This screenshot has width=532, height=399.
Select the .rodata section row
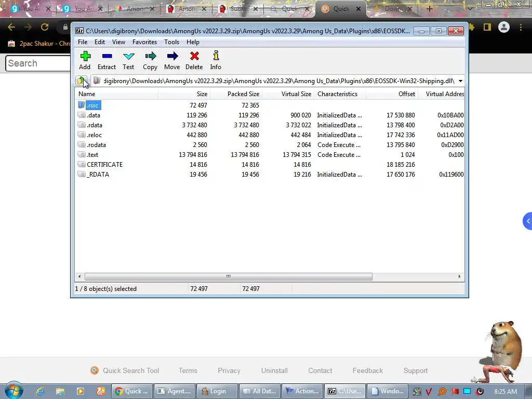coord(270,145)
